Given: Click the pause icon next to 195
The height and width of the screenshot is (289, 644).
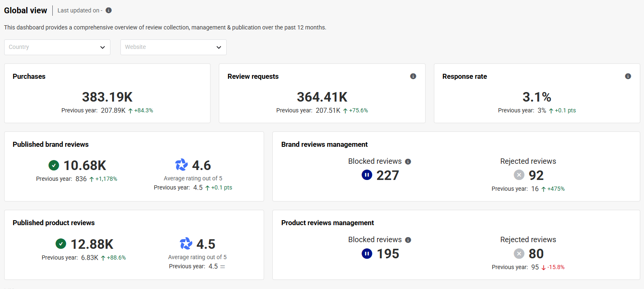Looking at the screenshot, I should [x=367, y=254].
